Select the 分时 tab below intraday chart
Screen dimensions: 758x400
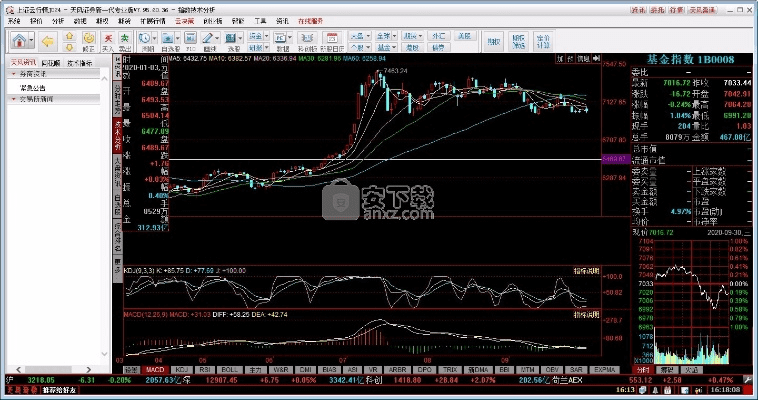(643, 369)
